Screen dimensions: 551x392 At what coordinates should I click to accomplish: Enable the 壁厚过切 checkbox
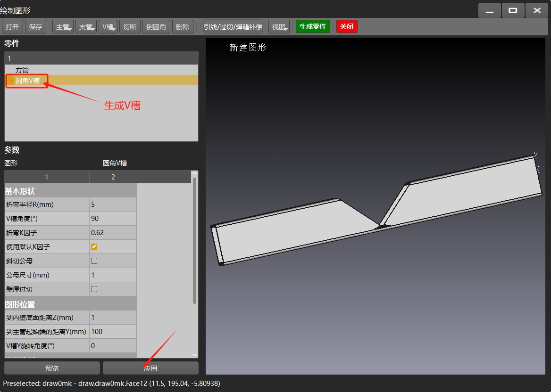[94, 289]
